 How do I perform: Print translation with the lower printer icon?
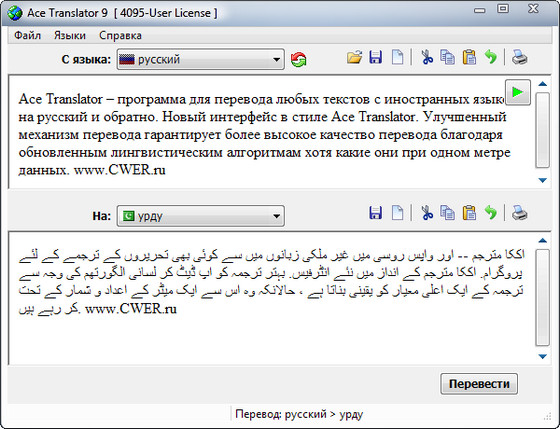[x=519, y=213]
